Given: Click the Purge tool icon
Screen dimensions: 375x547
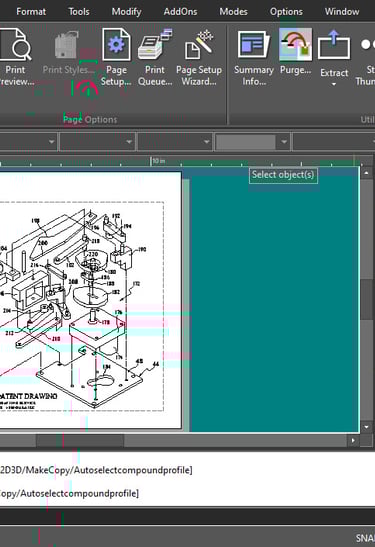Looking at the screenshot, I should [295, 44].
